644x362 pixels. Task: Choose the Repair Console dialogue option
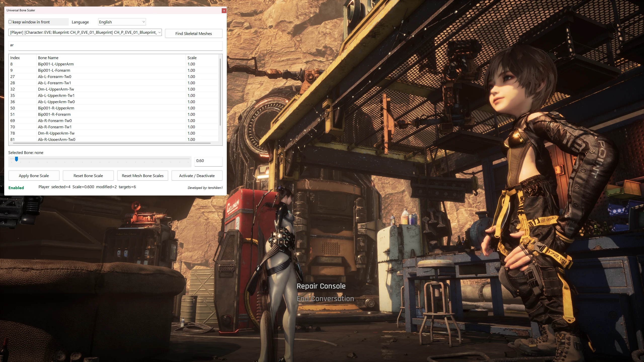pos(321,286)
